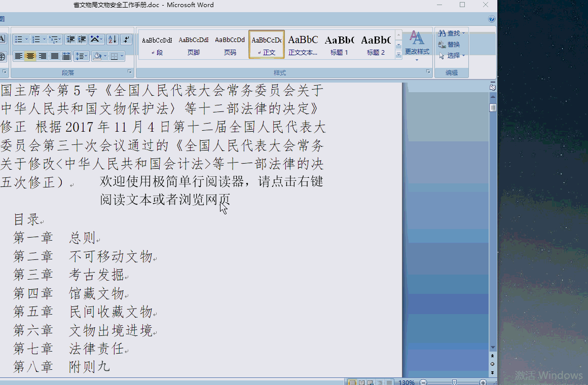The width and height of the screenshot is (588, 385).
Task: Open 更改样式 change styles menu
Action: (417, 46)
